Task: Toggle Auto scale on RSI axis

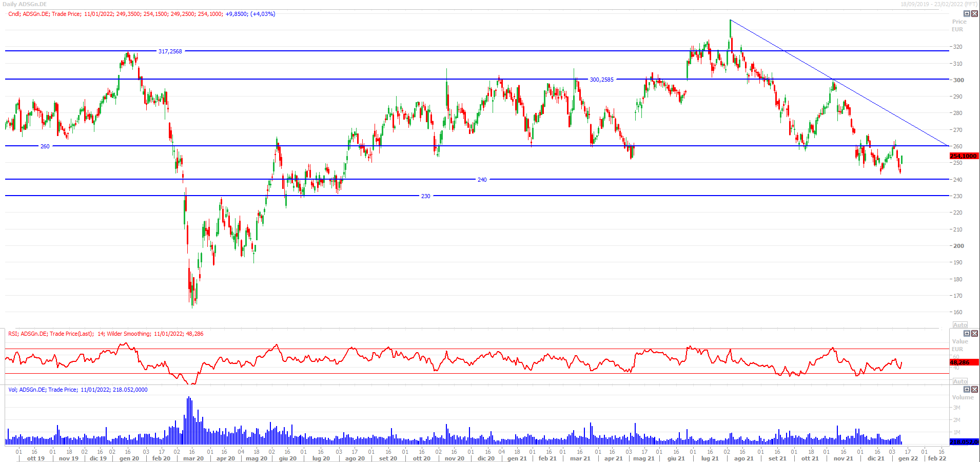Action: coord(959,381)
